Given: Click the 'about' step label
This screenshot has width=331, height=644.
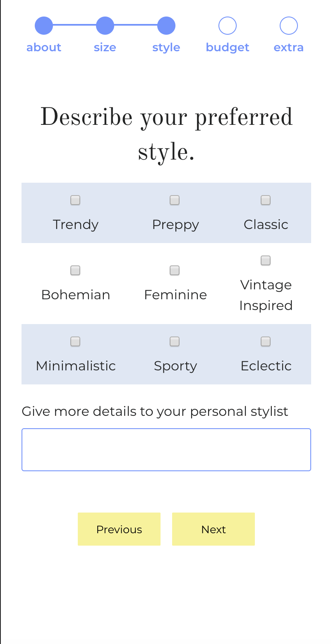Looking at the screenshot, I should tap(44, 48).
